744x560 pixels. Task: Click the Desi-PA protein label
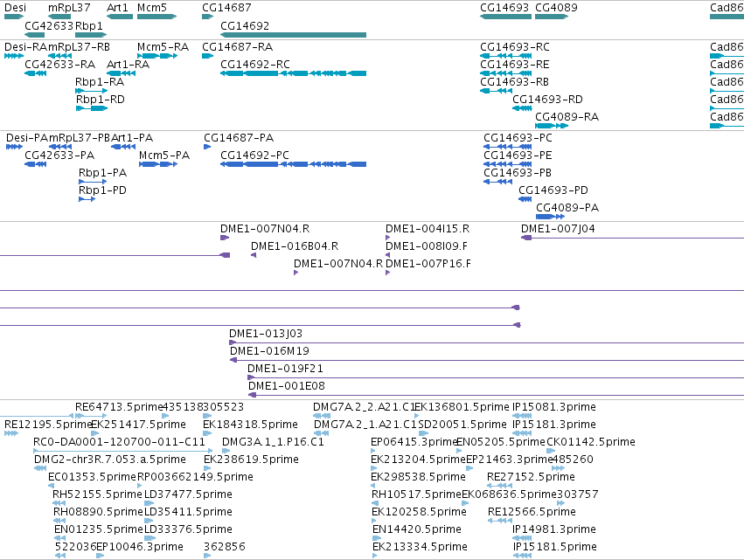27,138
